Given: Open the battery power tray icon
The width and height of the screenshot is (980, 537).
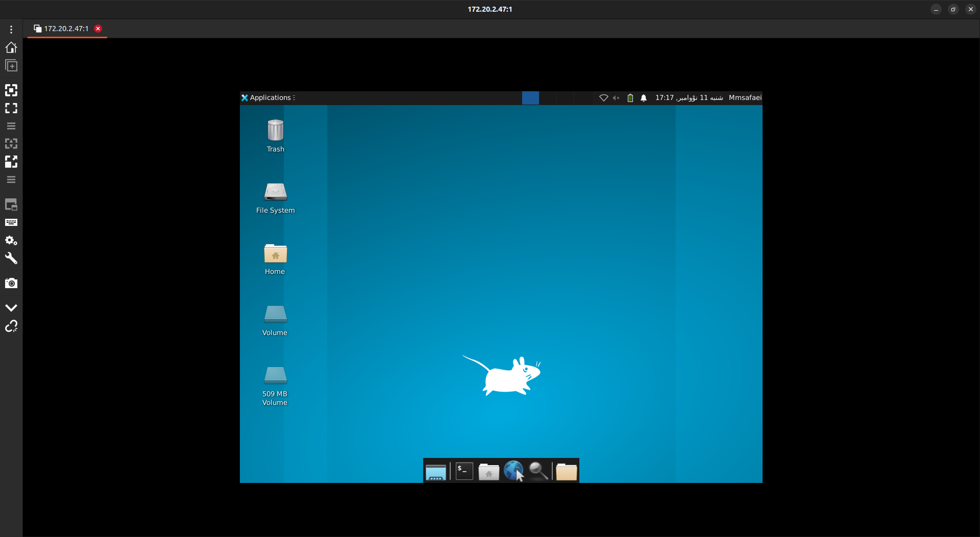Looking at the screenshot, I should (x=630, y=98).
